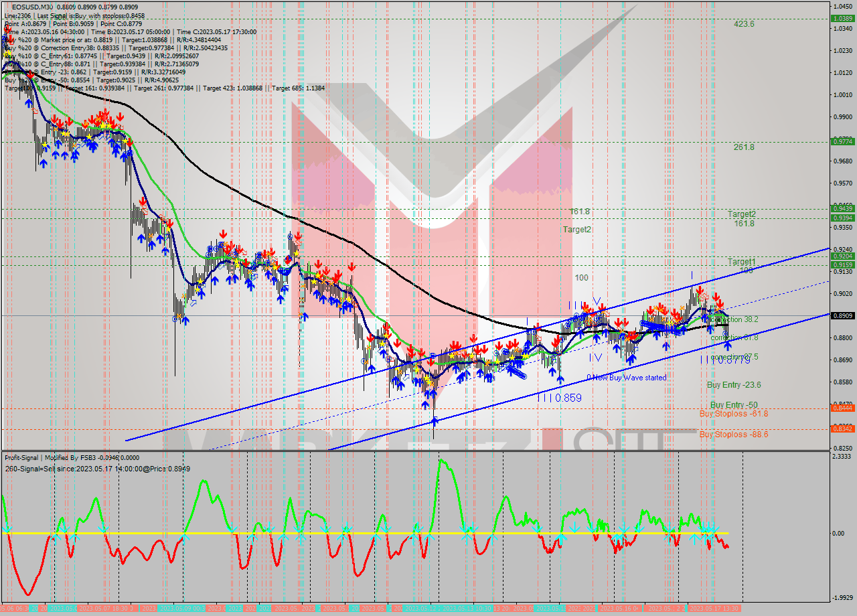Click the 0.00 indicator zero level label
The height and width of the screenshot is (616, 857).
click(840, 534)
